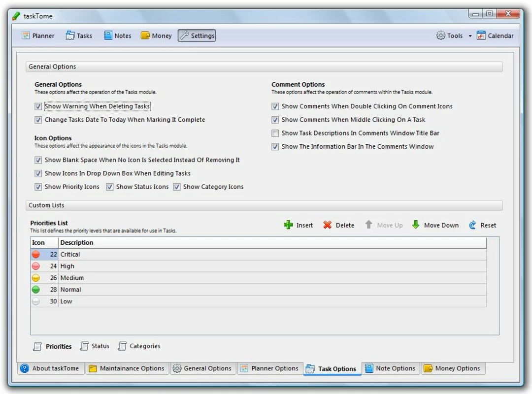Expand the Tools dropdown arrow
Viewport: 532px width, 394px height.
[x=470, y=36]
